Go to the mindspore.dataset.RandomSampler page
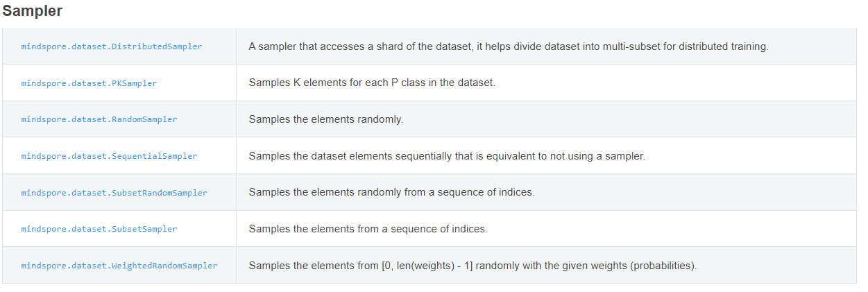The height and width of the screenshot is (292, 868). (x=99, y=119)
